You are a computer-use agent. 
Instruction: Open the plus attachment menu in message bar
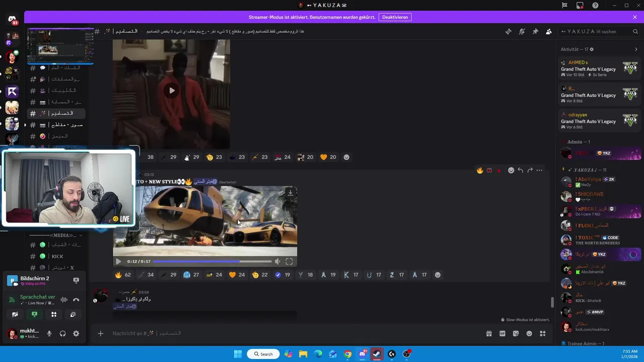click(x=100, y=333)
